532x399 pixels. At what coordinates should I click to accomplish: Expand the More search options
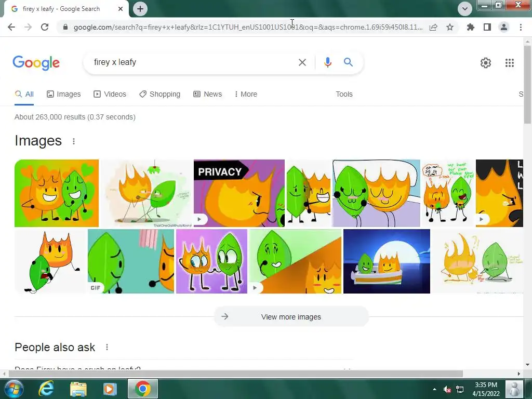(x=246, y=94)
